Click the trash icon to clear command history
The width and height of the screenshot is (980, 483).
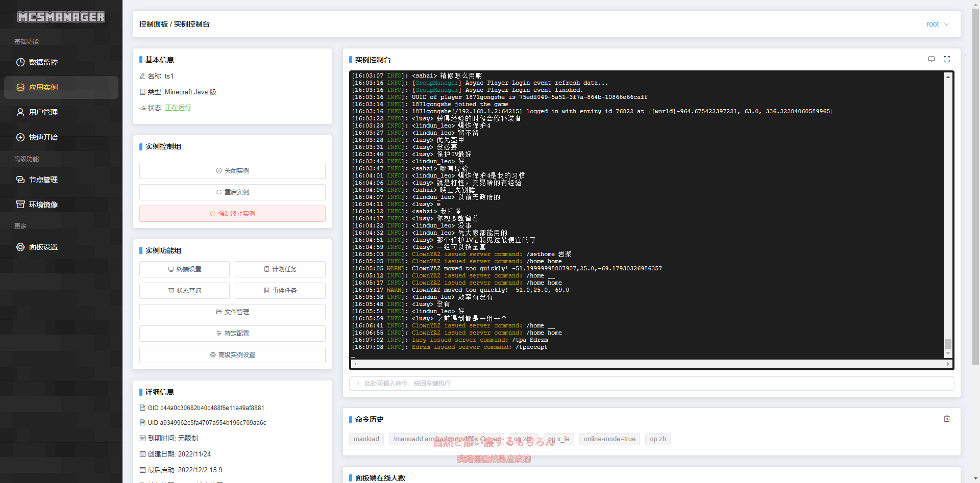point(947,419)
